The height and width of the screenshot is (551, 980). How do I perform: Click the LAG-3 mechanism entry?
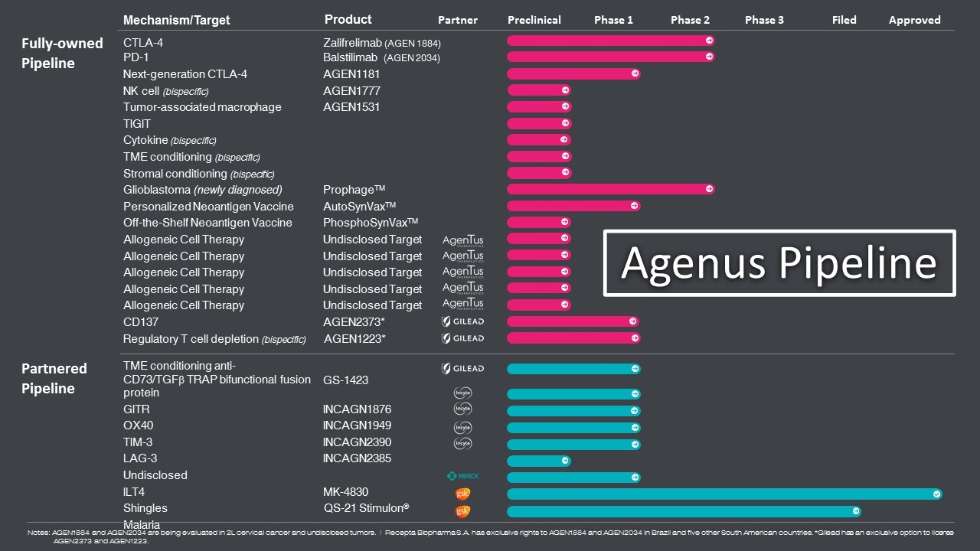tap(140, 458)
